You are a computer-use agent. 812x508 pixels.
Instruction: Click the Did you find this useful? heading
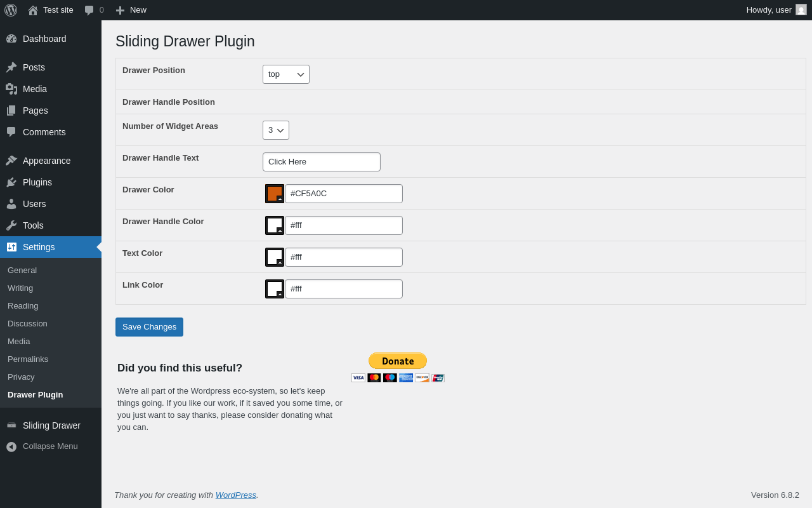point(180,368)
